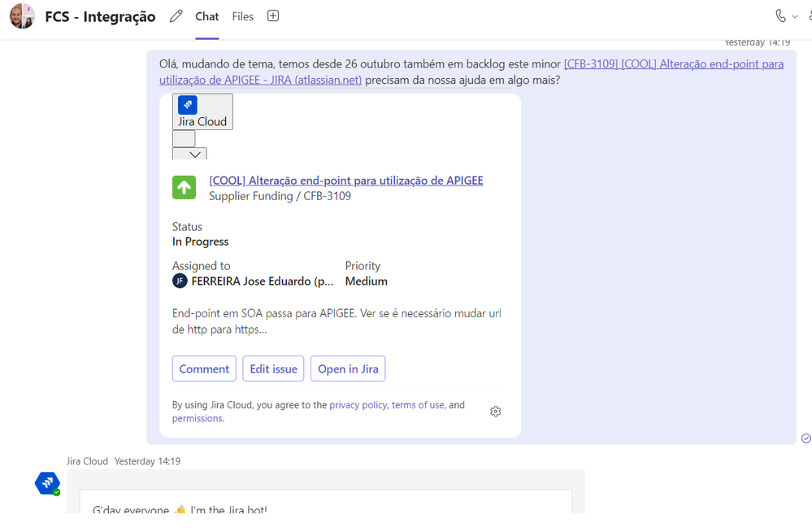Image resolution: width=812 pixels, height=528 pixels.
Task: Open the FCS - Integração group avatar
Action: pyautogui.click(x=22, y=16)
